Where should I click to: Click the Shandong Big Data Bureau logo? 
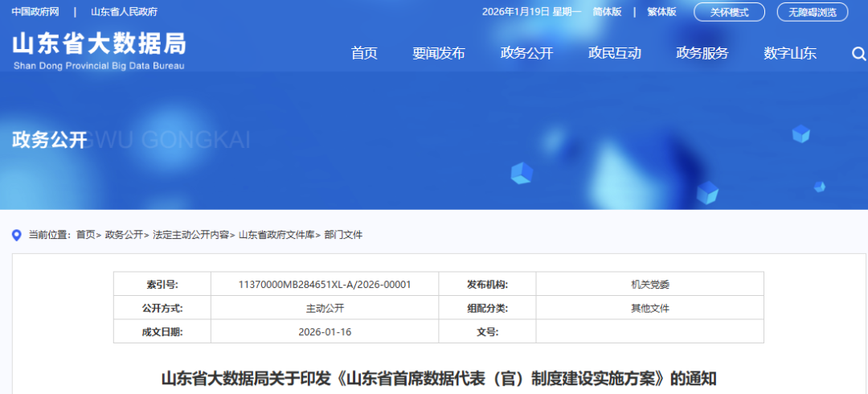click(x=99, y=50)
